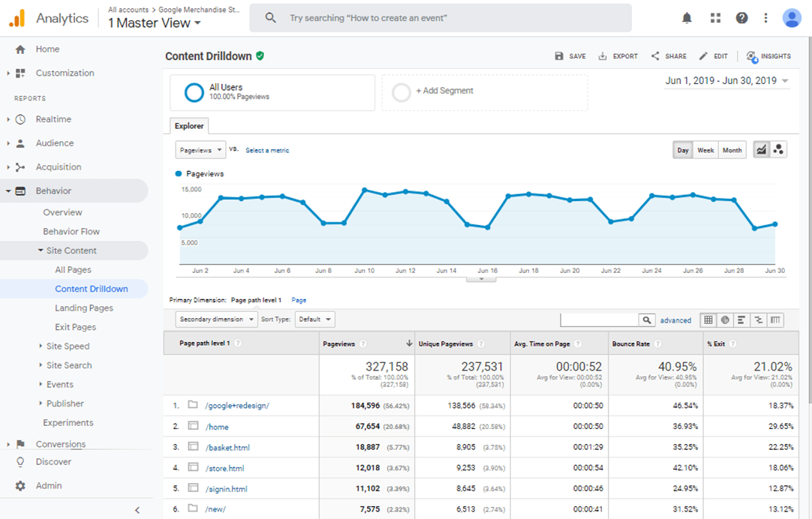Screen dimensions: 812x519
Task: Switch chart interval to Week
Action: click(x=705, y=150)
